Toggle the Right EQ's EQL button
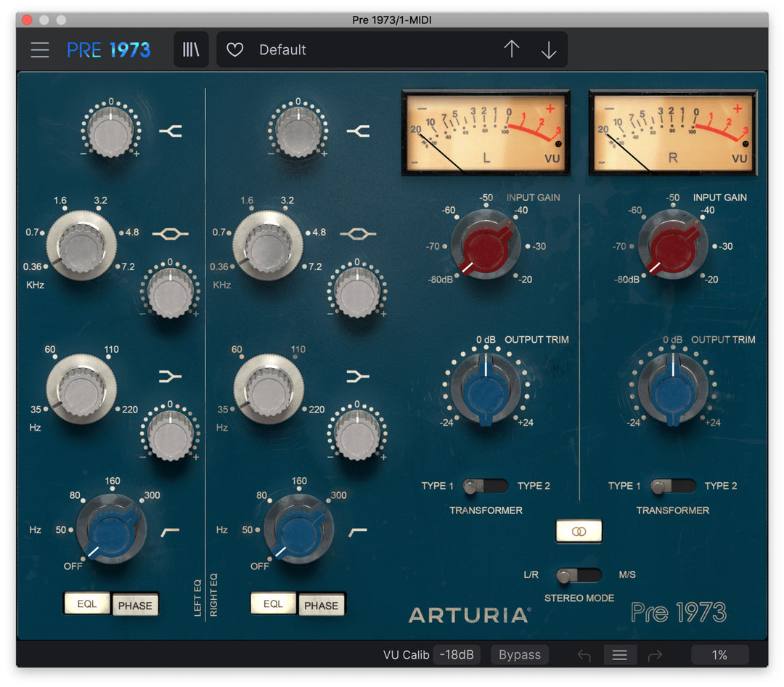Image resolution: width=784 pixels, height=687 pixels. pyautogui.click(x=273, y=603)
